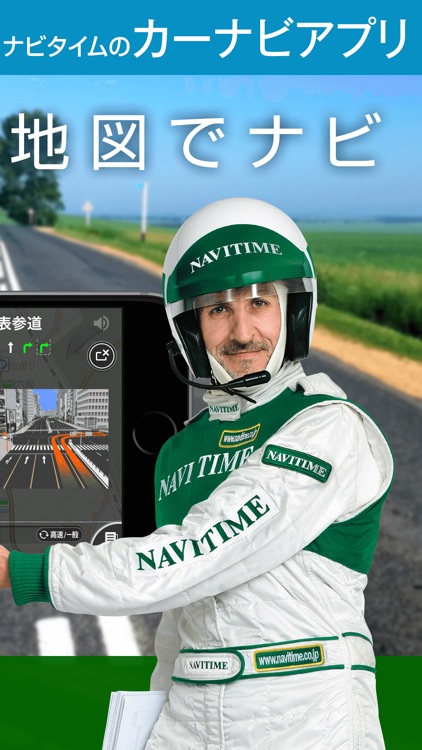Click the NAVITIME logo on the helmet
422x750 pixels.
tap(235, 256)
